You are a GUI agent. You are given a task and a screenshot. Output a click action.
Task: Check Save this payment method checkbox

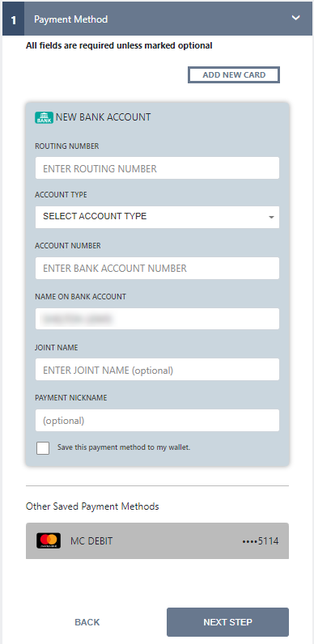pos(43,448)
